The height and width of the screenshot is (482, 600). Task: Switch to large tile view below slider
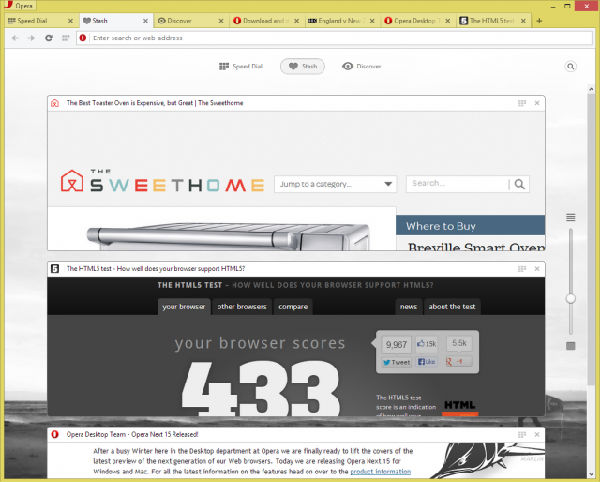571,346
